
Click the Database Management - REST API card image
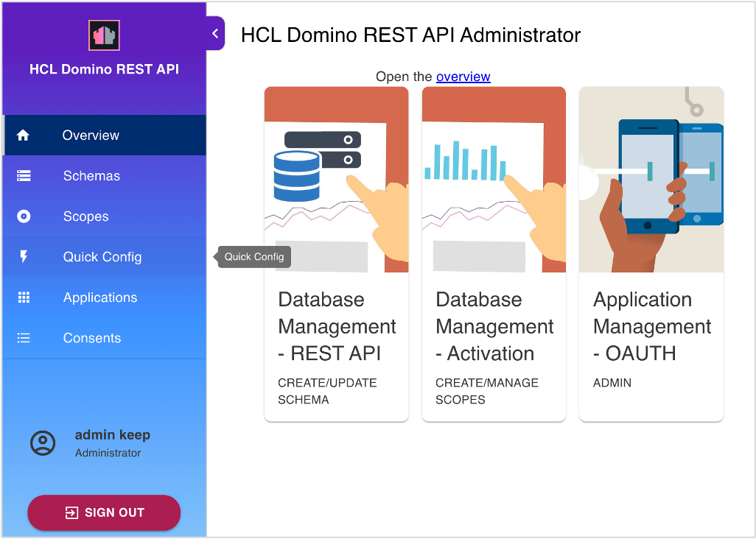point(337,180)
